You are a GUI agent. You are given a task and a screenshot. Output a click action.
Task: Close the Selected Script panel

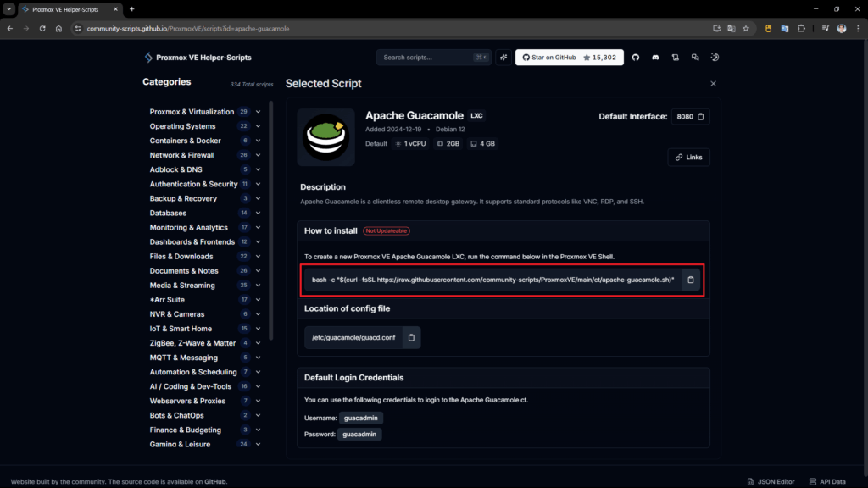point(713,84)
